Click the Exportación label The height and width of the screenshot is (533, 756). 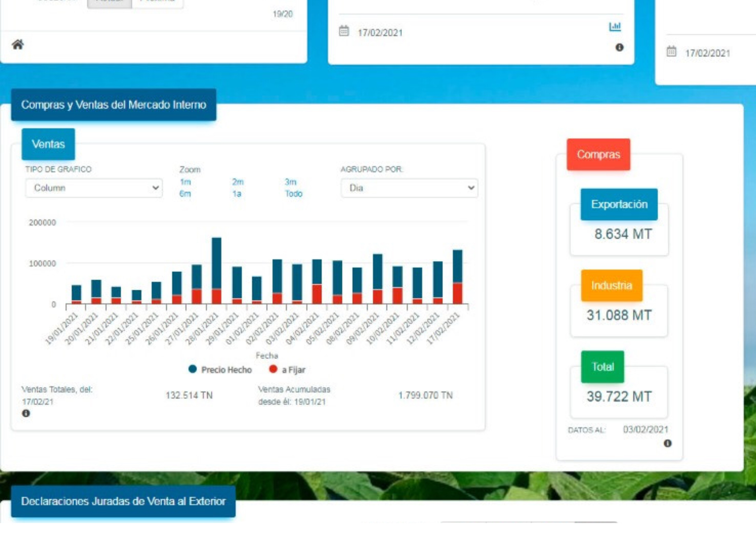click(x=619, y=204)
